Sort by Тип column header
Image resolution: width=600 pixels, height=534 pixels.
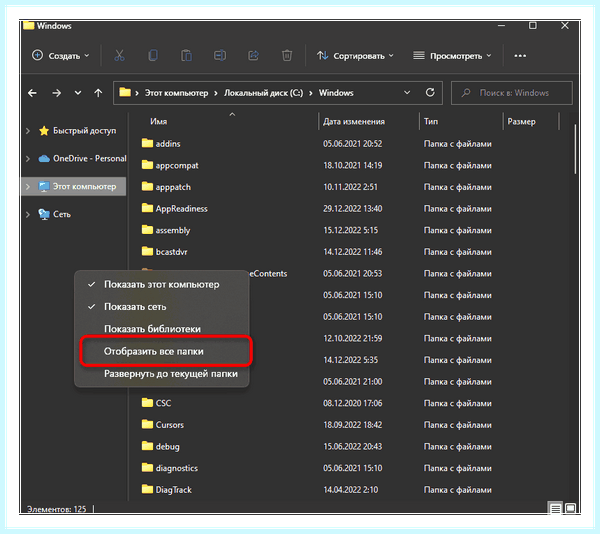431,122
